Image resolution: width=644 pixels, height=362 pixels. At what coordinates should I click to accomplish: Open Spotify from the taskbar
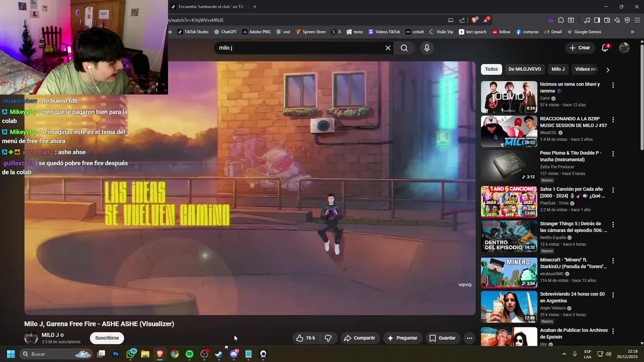(x=189, y=354)
